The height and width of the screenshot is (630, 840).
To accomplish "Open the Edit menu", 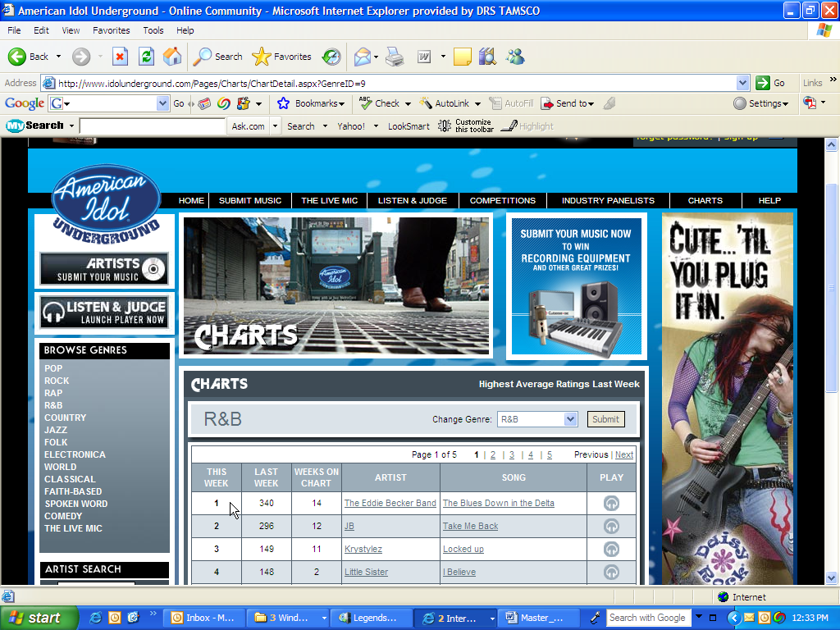I will (41, 30).
